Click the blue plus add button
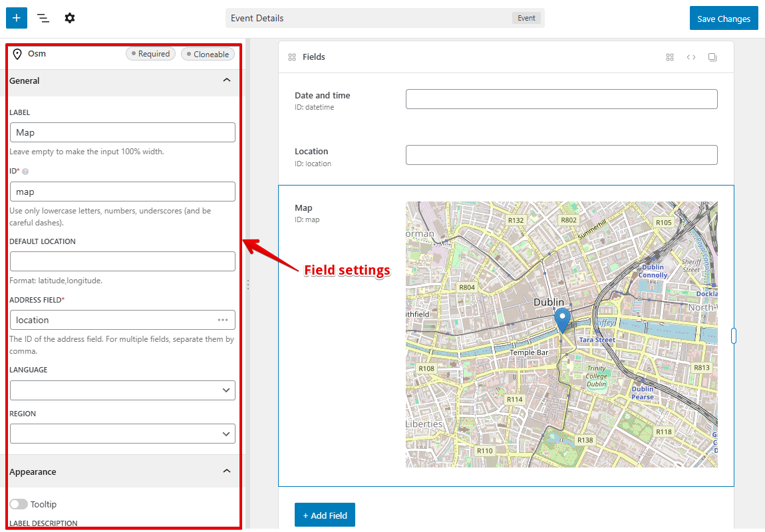 (x=17, y=18)
